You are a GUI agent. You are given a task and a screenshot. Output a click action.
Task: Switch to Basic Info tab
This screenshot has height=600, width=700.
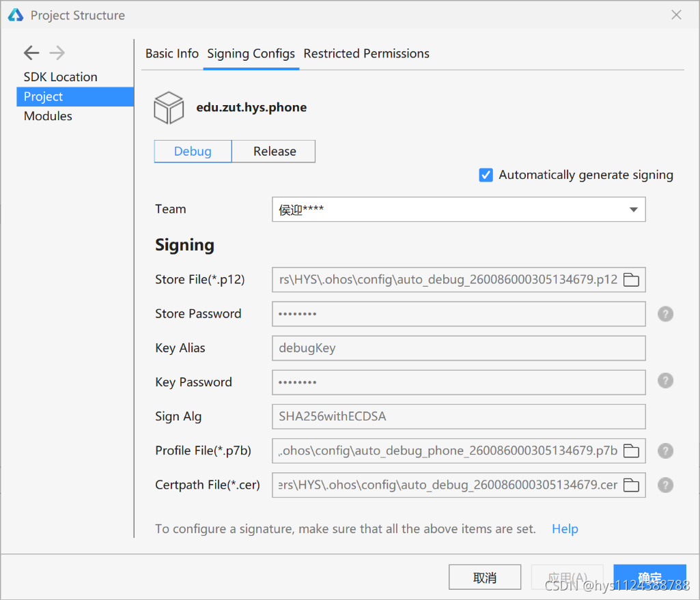point(172,53)
